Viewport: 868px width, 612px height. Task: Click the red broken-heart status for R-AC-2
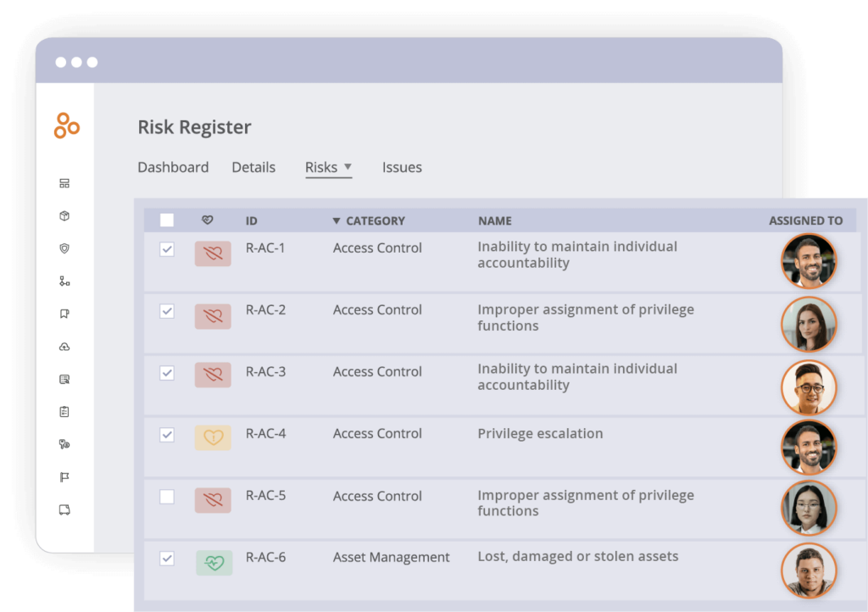click(213, 316)
